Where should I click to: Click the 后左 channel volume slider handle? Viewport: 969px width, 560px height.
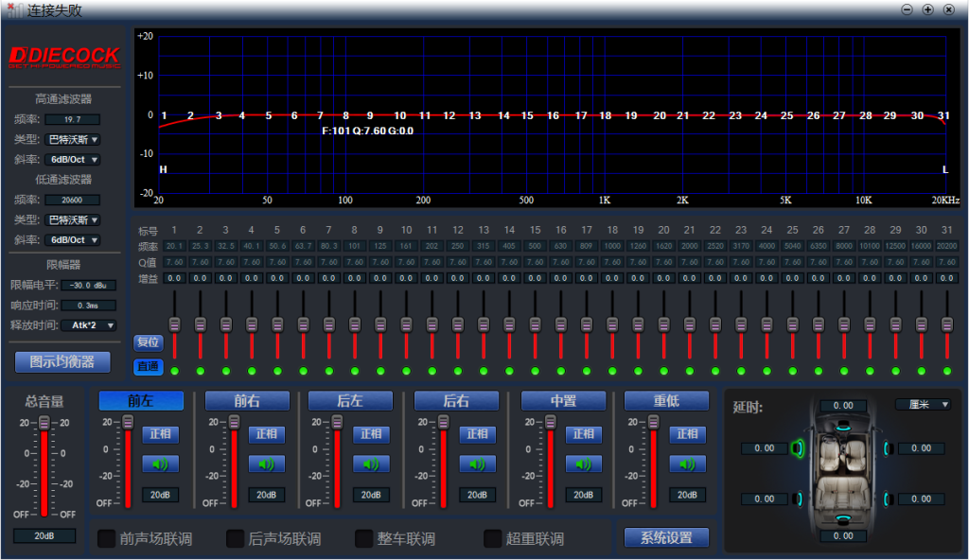click(337, 422)
